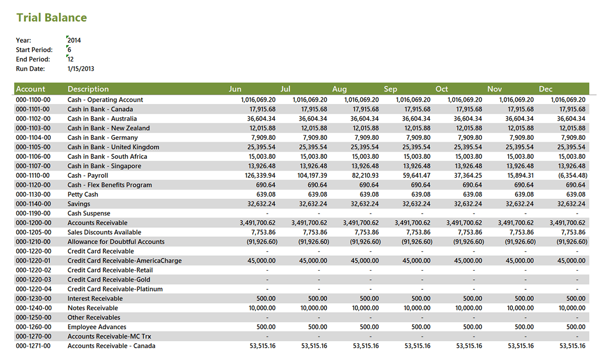Image resolution: width=604 pixels, height=364 pixels.
Task: Click Cash - Payroll Jun value 126,339.94
Action: pos(260,176)
